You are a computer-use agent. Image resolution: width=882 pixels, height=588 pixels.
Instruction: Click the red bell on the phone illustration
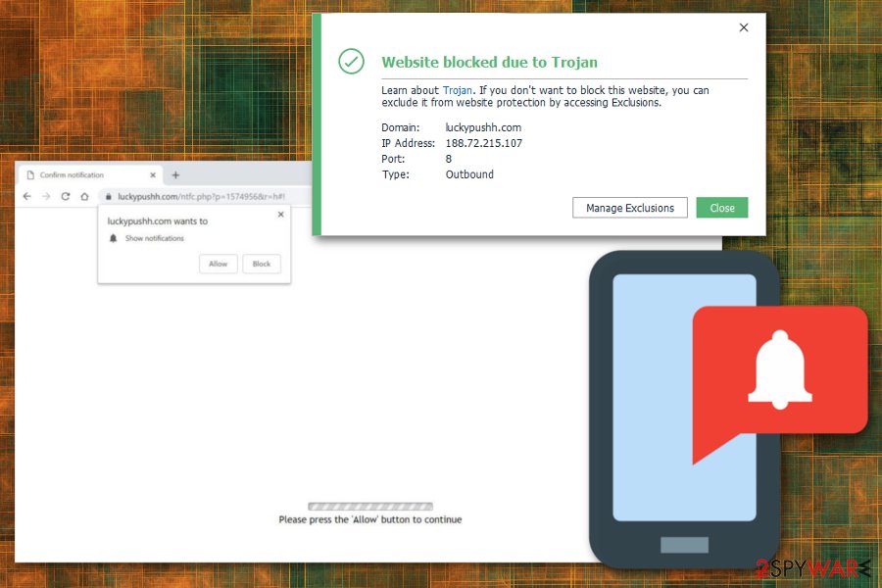(x=779, y=369)
